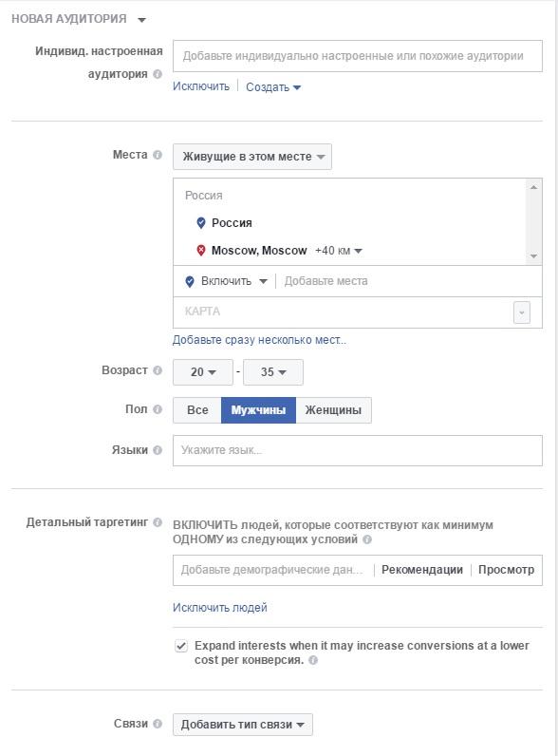This screenshot has width=558, height=756.
Task: Click the Исключить людей link
Action: coord(220,608)
